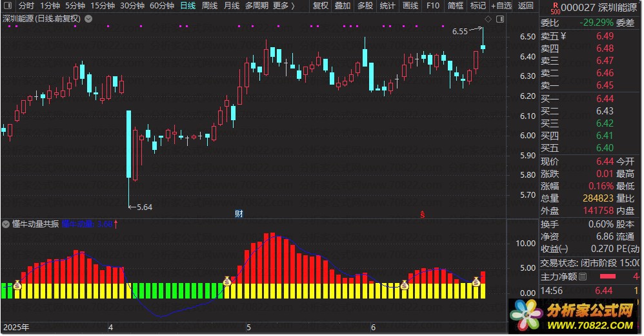Open the 复权 adjustment option
644x336 pixels.
click(320, 6)
